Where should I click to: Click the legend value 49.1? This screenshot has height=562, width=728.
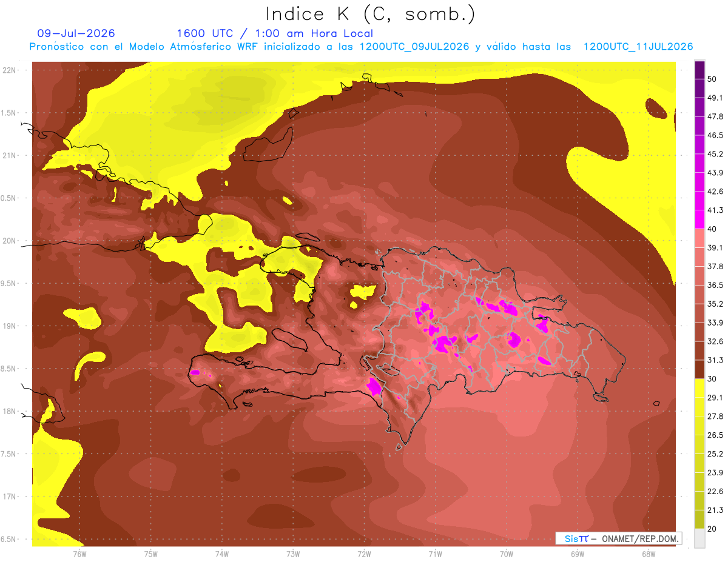(715, 98)
